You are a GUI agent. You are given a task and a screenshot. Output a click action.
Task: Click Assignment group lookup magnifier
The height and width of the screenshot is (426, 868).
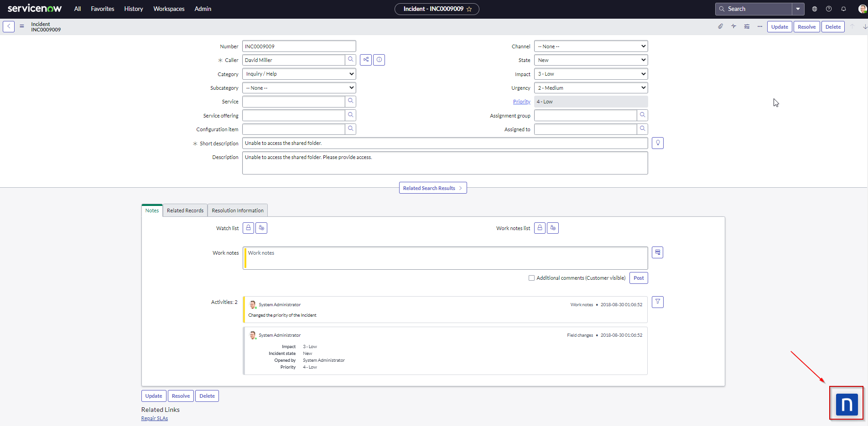(x=642, y=115)
